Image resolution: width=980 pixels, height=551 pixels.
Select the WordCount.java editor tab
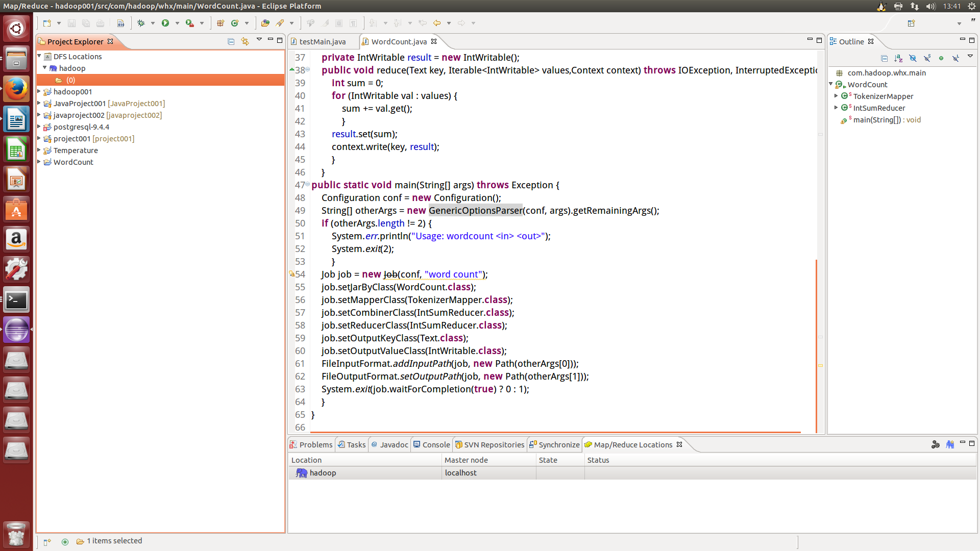[x=399, y=41]
